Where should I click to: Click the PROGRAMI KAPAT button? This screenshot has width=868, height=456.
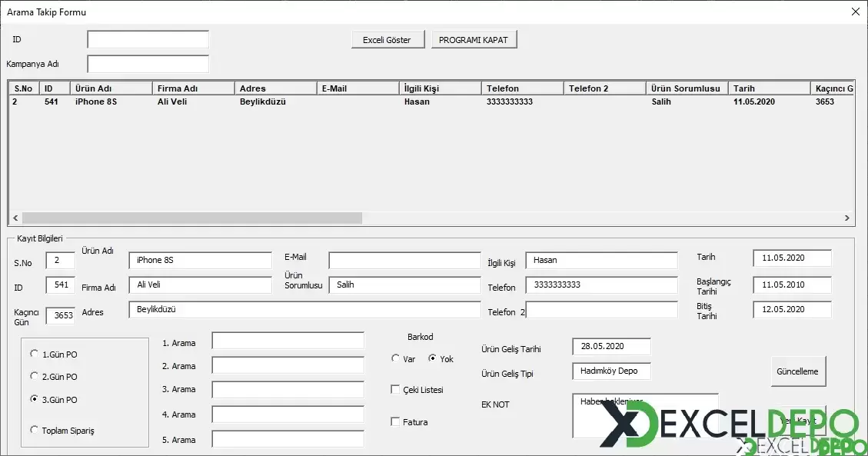tap(474, 40)
